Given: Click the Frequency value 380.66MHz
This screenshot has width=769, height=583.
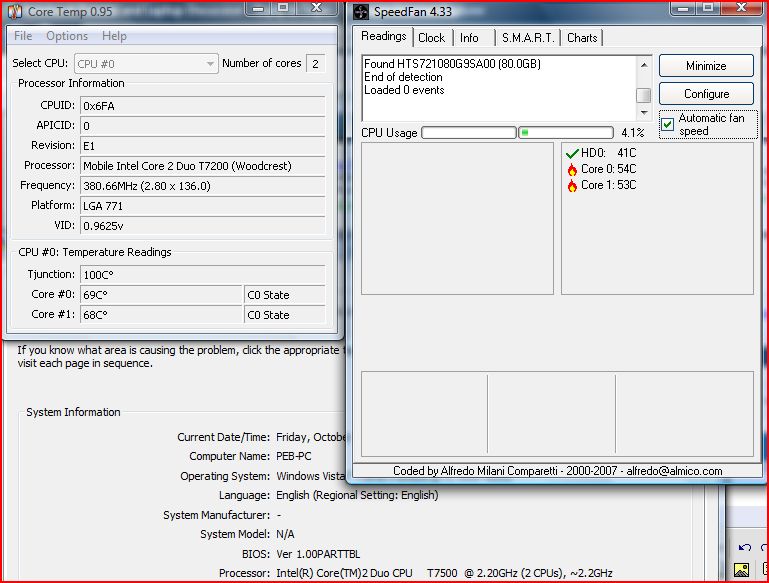Looking at the screenshot, I should (202, 186).
